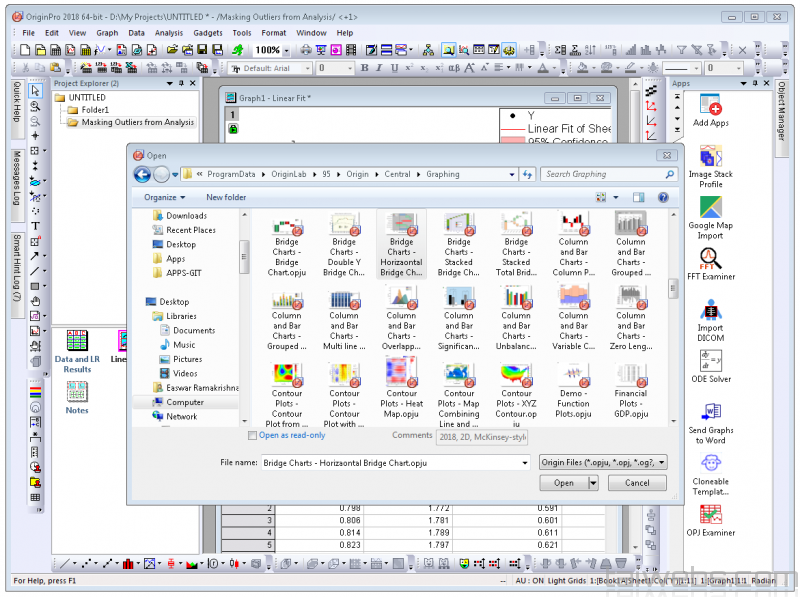Click the Add Apps icon
Image resolution: width=800 pixels, height=597 pixels.
(x=710, y=105)
